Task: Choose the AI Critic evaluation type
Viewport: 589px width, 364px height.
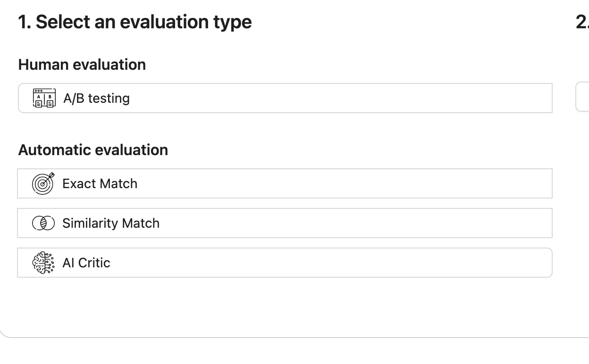Action: (x=285, y=262)
